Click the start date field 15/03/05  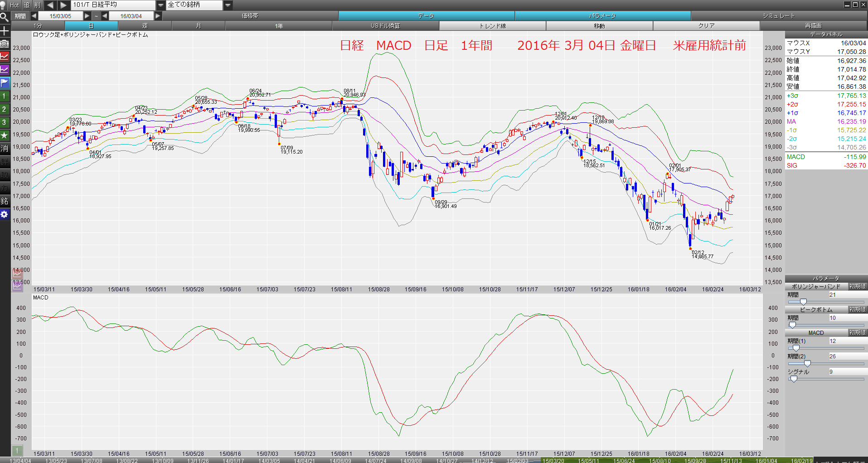(60, 16)
